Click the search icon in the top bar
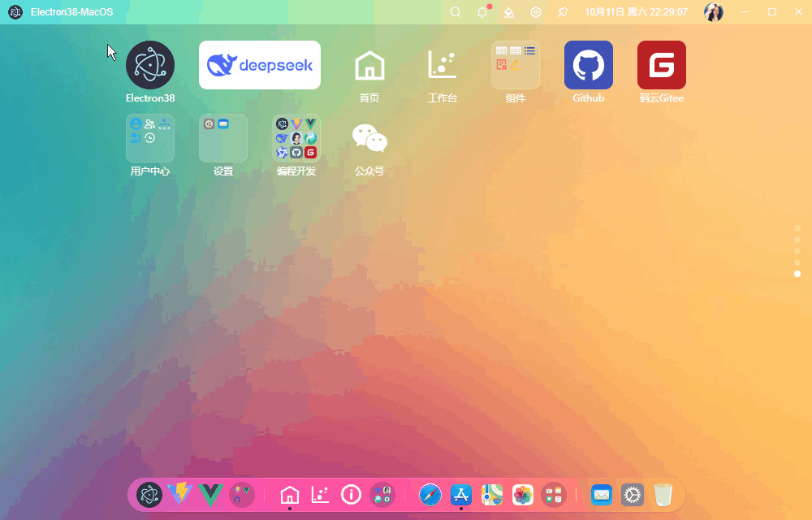This screenshot has width=812, height=520. [456, 12]
